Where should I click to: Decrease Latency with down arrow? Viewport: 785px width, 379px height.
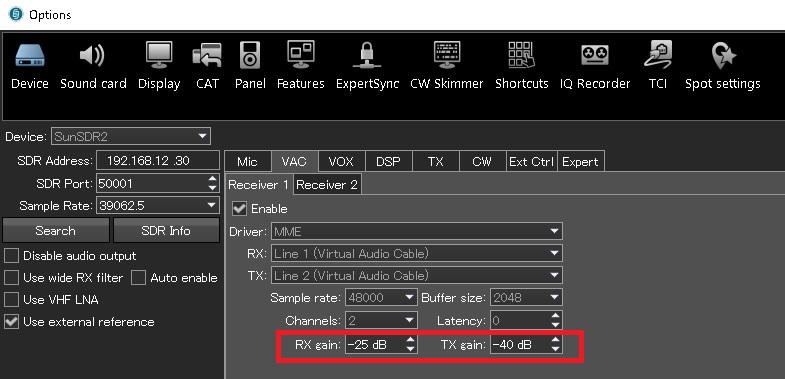(555, 325)
